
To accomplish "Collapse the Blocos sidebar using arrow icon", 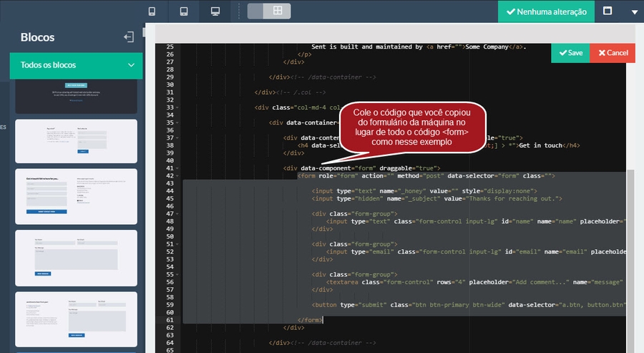I will (129, 37).
